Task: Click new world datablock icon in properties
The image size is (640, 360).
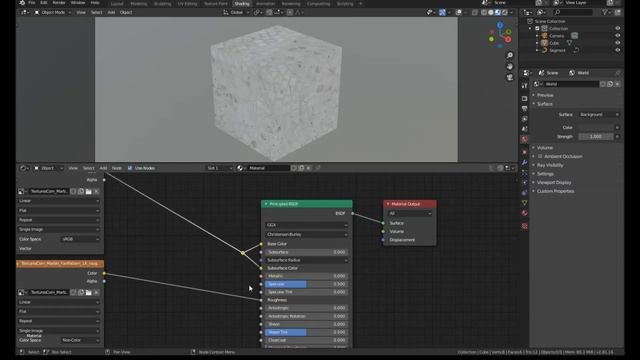Action: 610,84
